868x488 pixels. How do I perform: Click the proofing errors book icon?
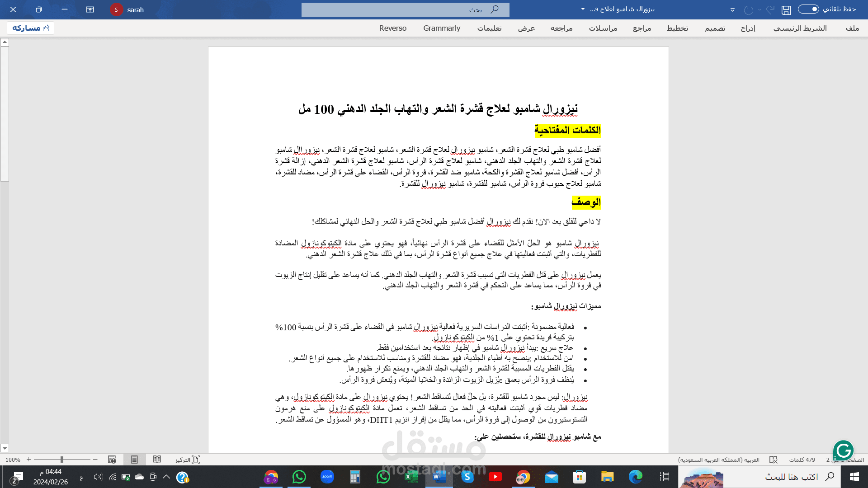(774, 460)
